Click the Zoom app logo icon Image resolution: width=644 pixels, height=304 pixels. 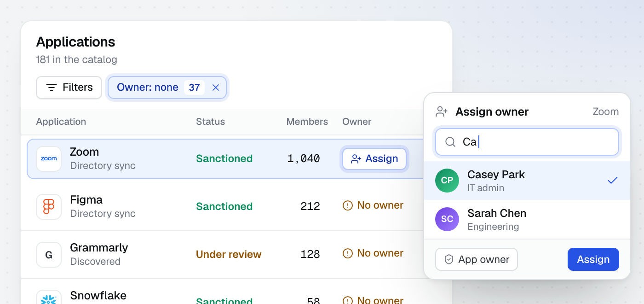pos(49,159)
